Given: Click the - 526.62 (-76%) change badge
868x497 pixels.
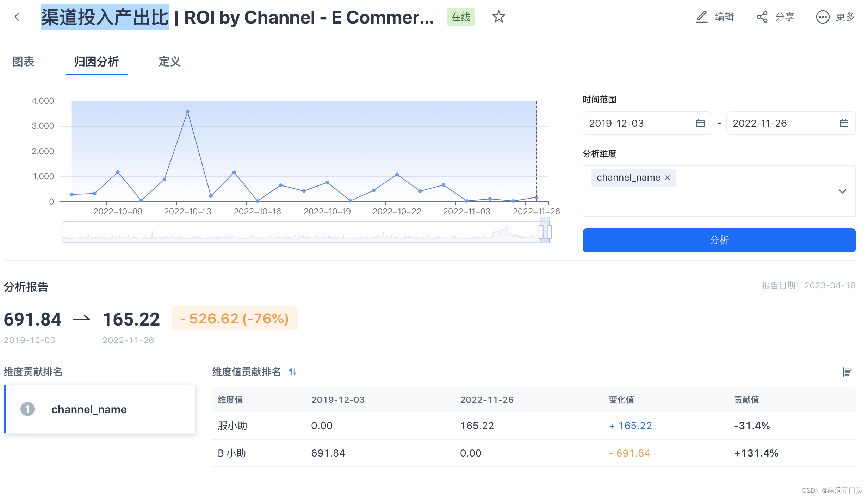Looking at the screenshot, I should tap(235, 319).
